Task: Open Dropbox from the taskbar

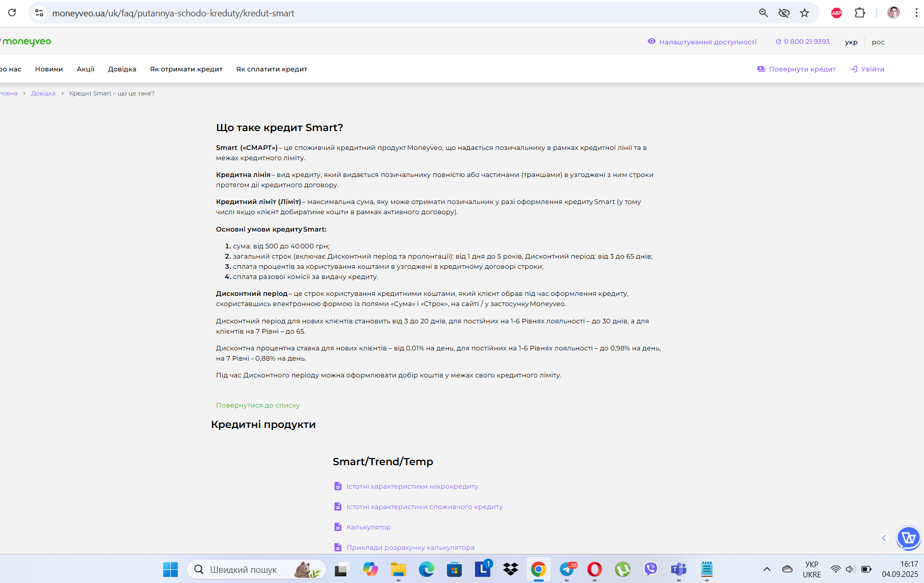Action: (x=510, y=569)
